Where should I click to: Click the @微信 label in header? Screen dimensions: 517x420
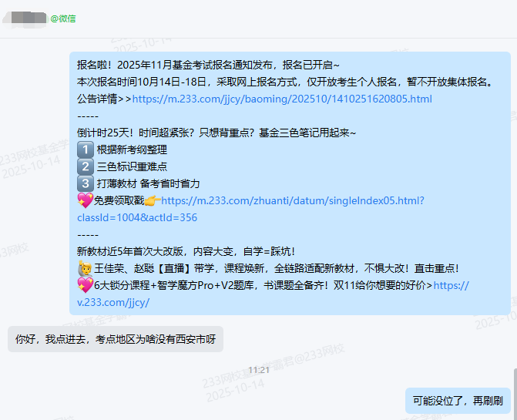pos(63,18)
